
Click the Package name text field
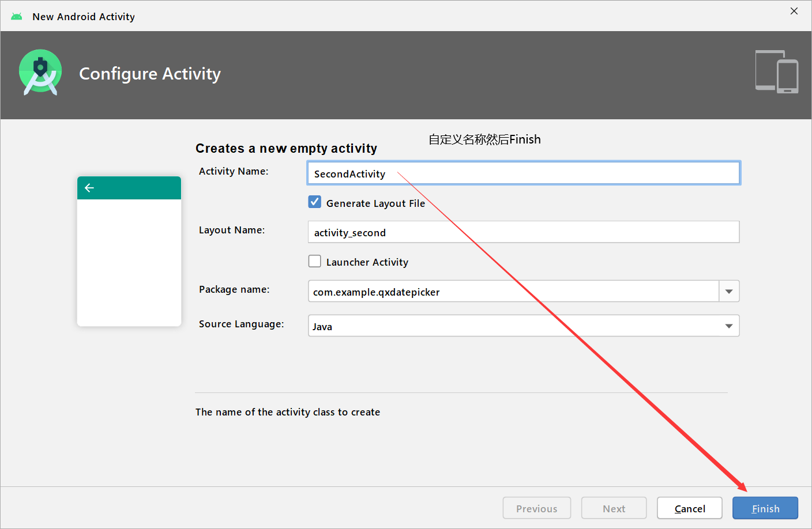[x=513, y=291]
